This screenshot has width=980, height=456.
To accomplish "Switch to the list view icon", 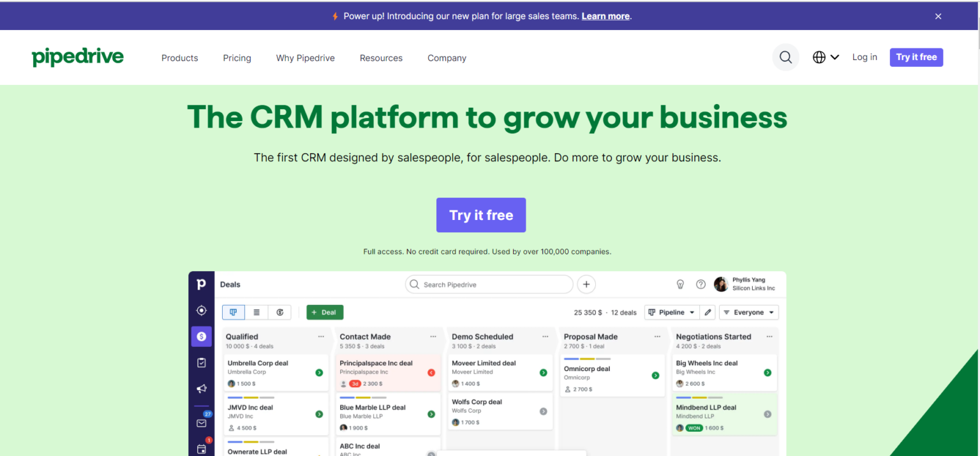I will point(256,312).
